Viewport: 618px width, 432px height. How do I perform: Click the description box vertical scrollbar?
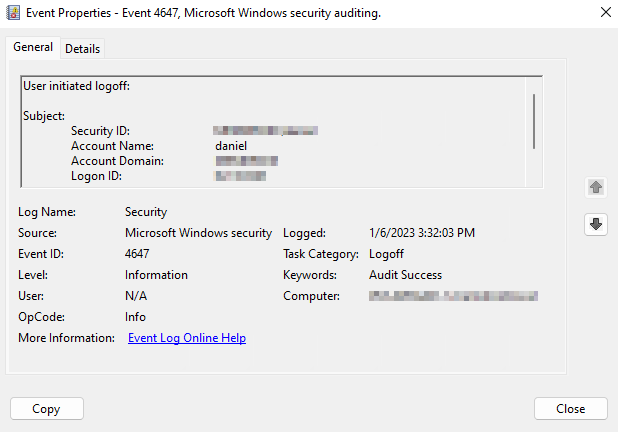(534, 120)
